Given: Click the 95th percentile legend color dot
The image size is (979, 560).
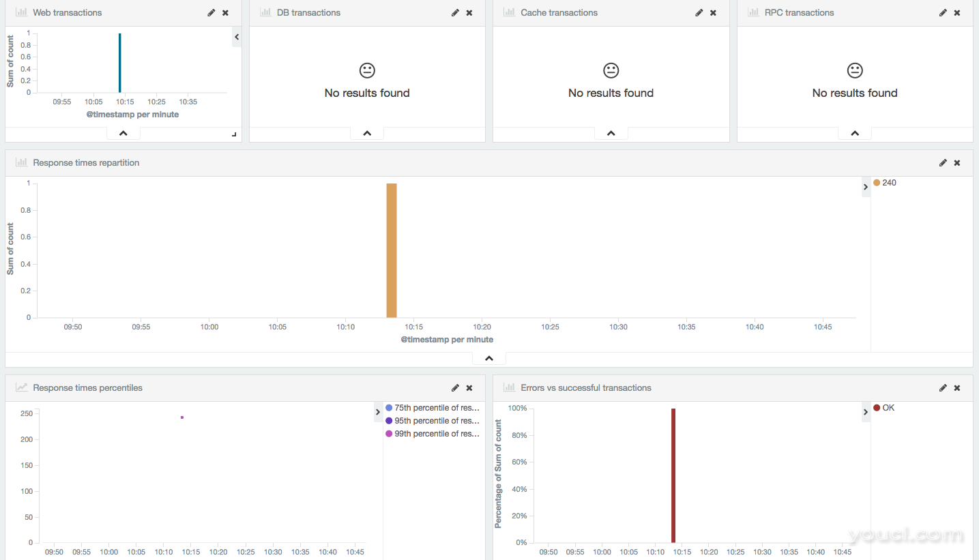Looking at the screenshot, I should point(389,421).
